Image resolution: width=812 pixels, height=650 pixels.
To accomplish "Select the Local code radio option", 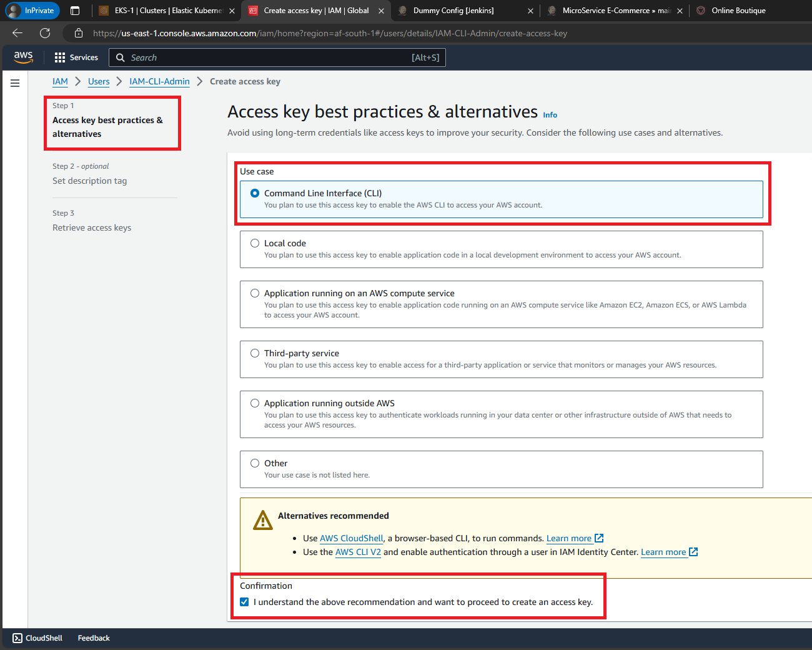I will point(255,243).
